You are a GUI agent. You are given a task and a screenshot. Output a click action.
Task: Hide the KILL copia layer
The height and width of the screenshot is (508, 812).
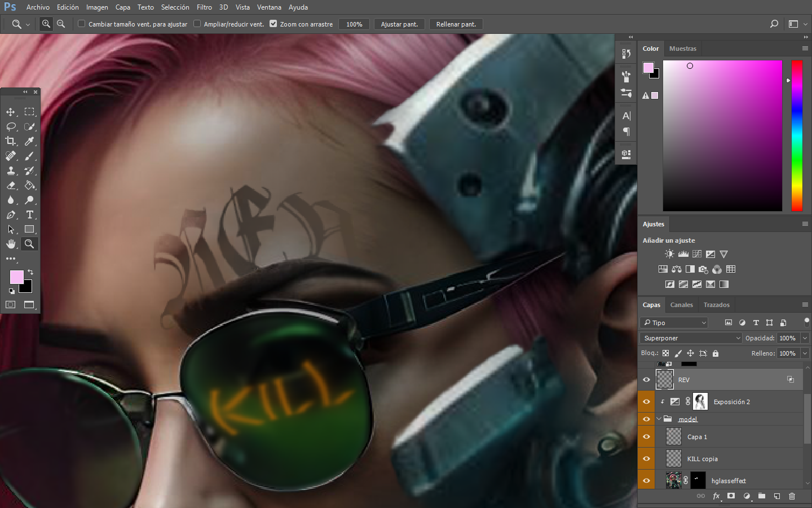646,459
